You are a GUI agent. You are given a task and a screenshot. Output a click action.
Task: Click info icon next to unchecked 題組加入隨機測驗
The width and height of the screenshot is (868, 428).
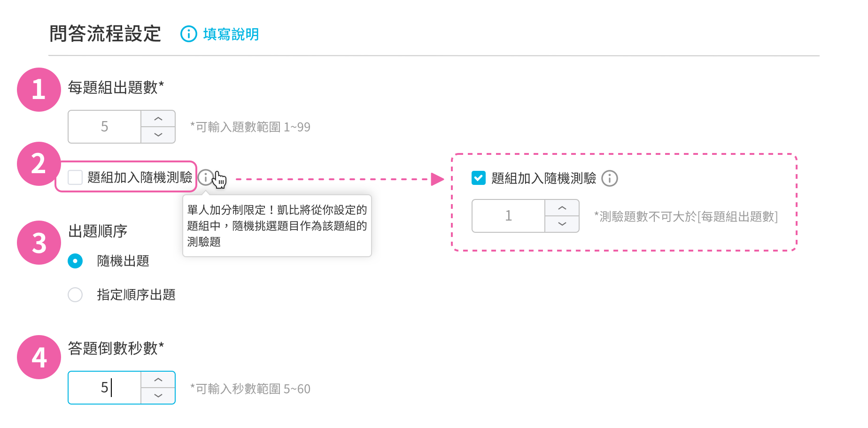pyautogui.click(x=206, y=177)
